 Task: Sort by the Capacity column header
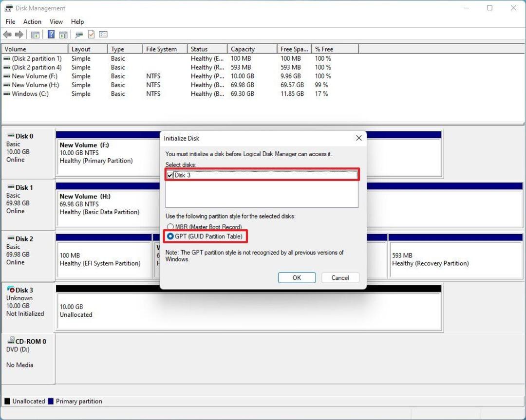252,49
